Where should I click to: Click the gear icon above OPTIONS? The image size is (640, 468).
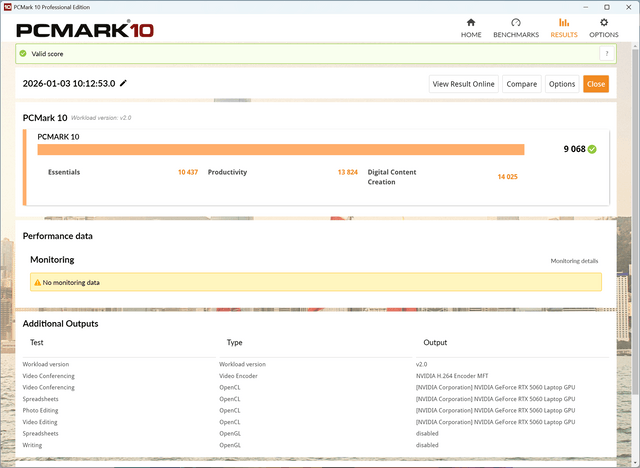604,22
